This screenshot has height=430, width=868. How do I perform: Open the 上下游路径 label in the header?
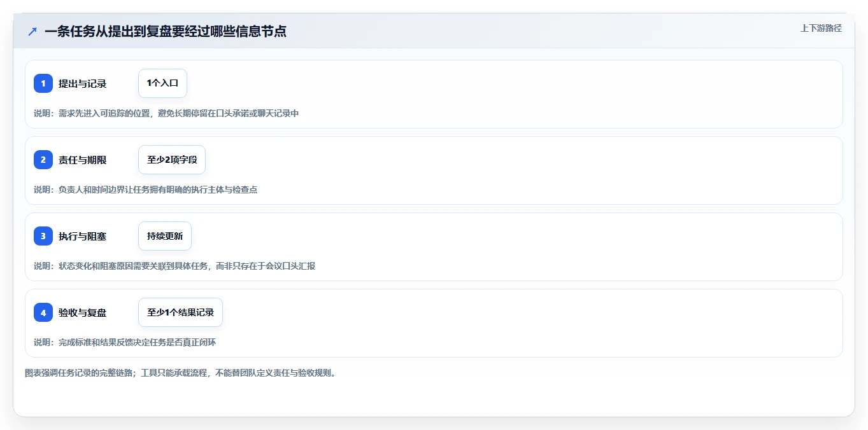(821, 28)
